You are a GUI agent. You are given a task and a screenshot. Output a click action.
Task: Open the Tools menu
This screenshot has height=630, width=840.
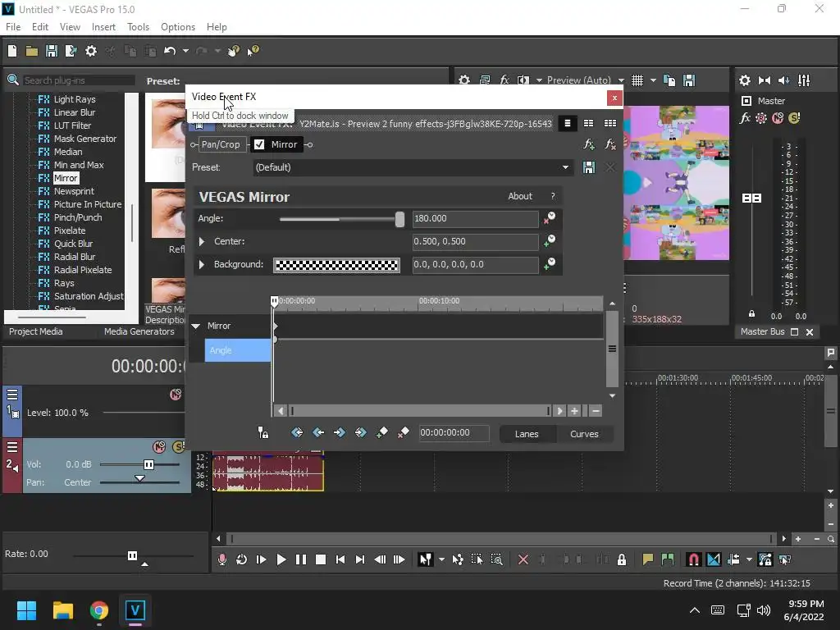tap(138, 27)
